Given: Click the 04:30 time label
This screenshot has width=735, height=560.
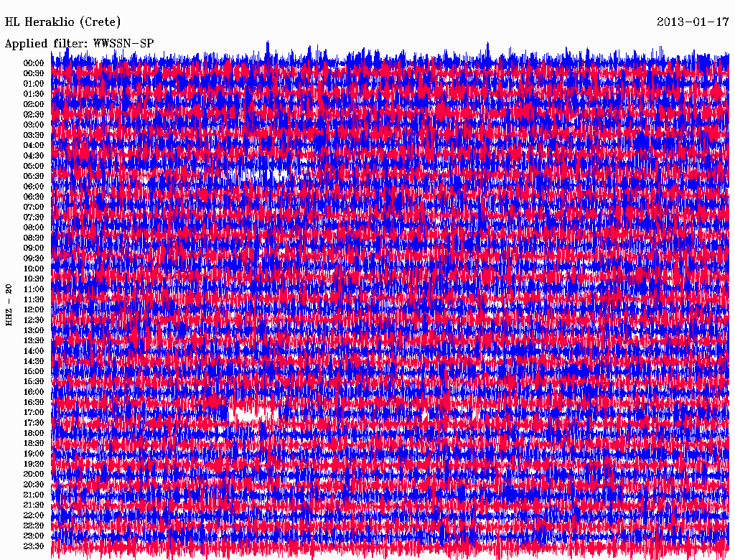Looking at the screenshot, I should tap(34, 156).
